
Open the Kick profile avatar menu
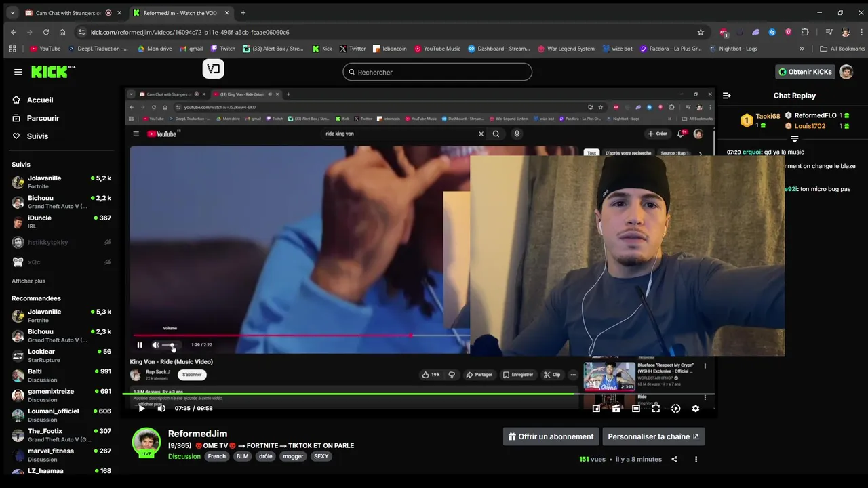[846, 72]
